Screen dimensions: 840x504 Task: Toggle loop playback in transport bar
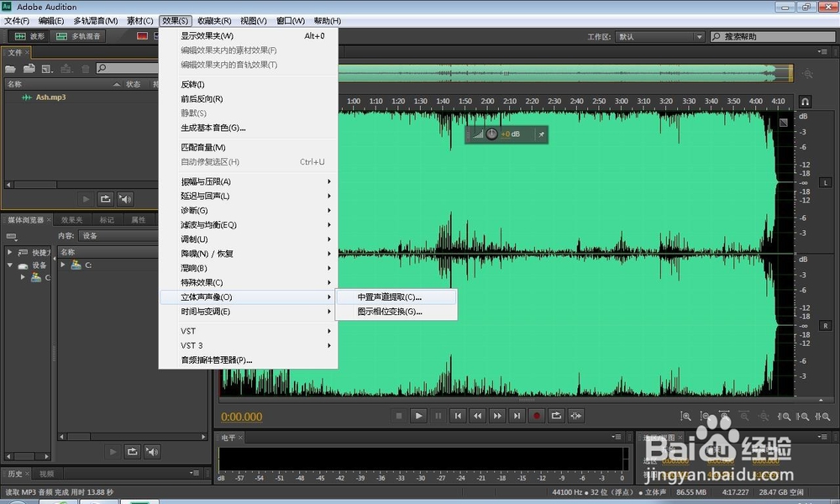tap(556, 416)
